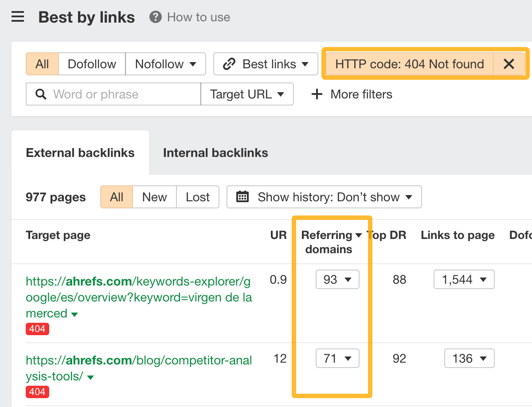
Task: Click the 404 badge under the first URL
Action: tap(37, 329)
